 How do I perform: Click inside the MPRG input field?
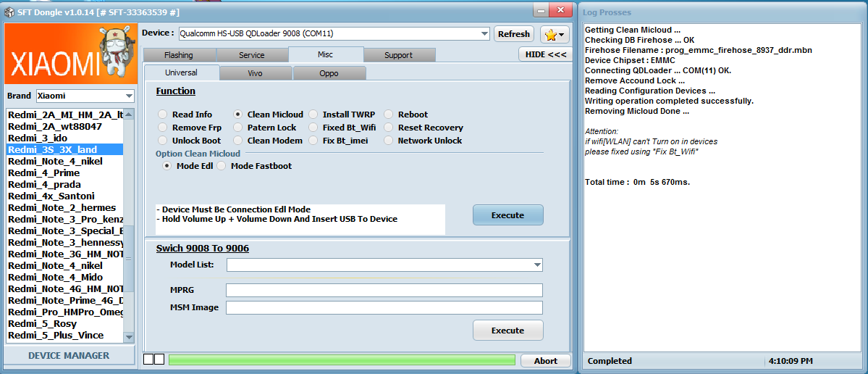pos(384,291)
